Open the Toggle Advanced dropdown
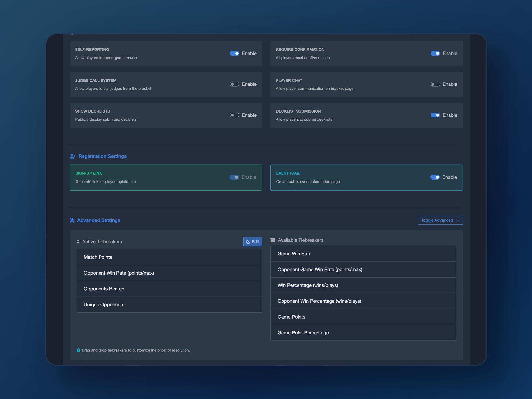 click(440, 220)
